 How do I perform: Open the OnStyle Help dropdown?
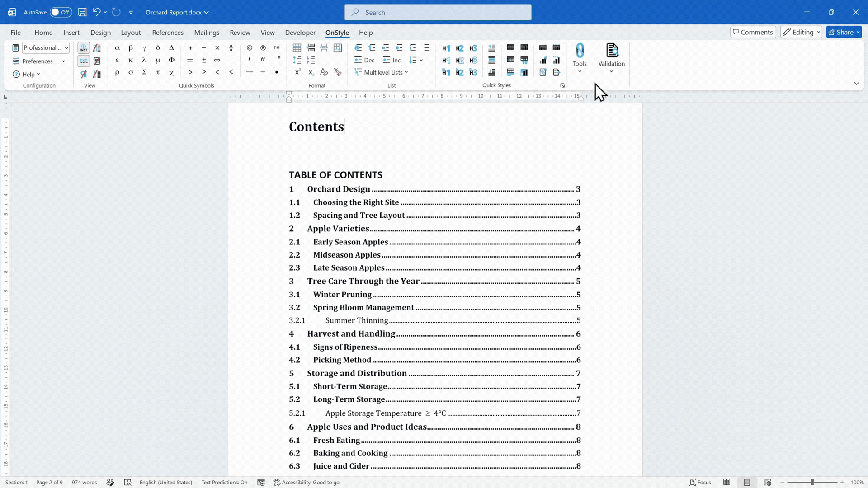coord(27,74)
